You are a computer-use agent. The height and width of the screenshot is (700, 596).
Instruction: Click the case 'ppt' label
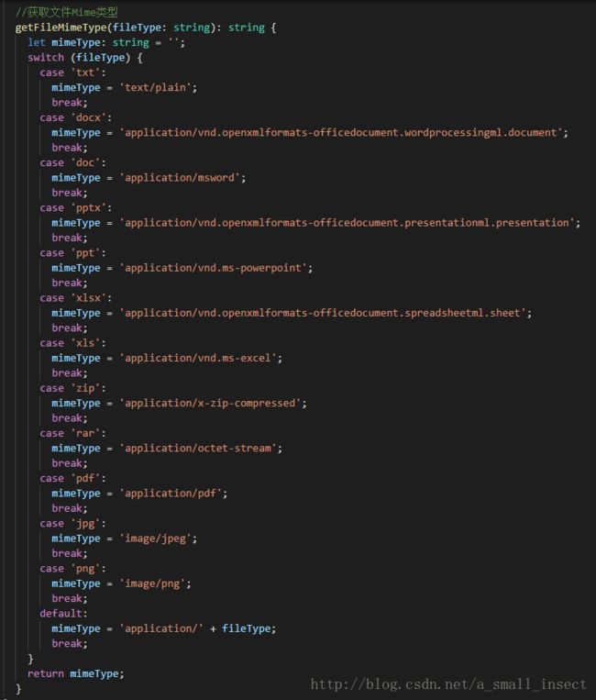(x=72, y=252)
